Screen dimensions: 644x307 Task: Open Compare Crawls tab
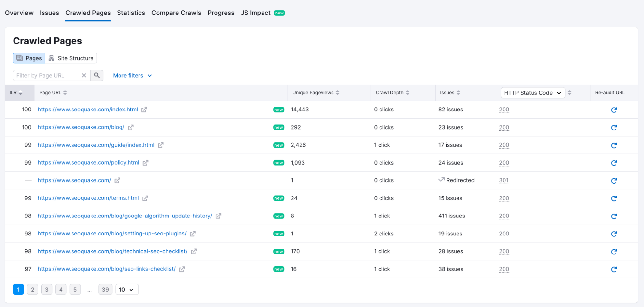[176, 13]
